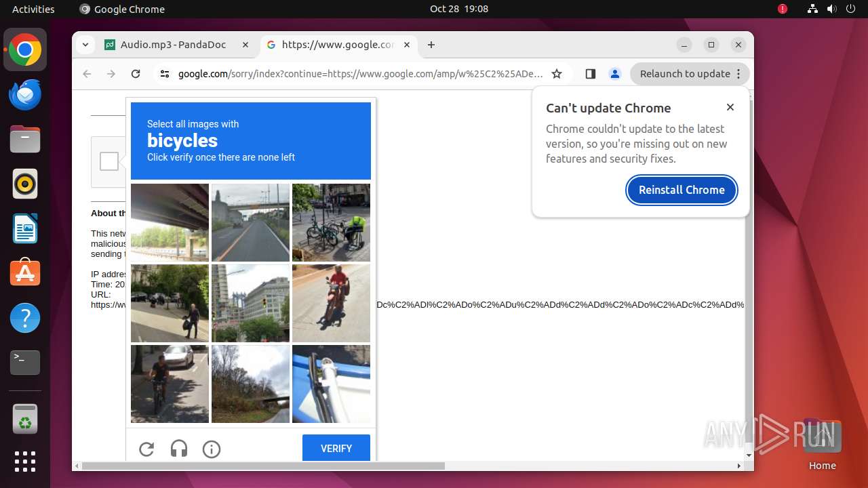Launch Thunderbird Mail from the dock

25,94
